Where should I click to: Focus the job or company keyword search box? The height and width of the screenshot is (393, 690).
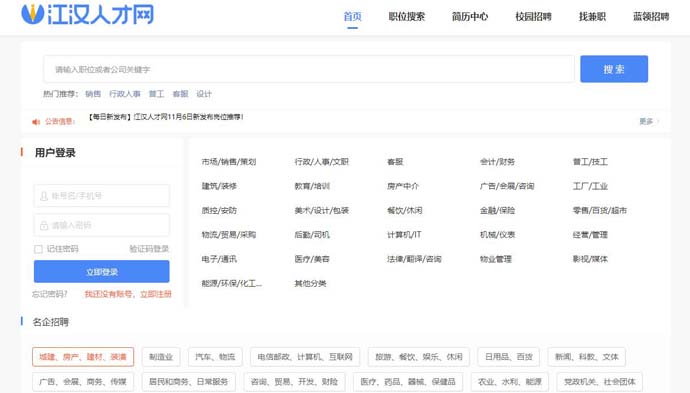pos(309,69)
